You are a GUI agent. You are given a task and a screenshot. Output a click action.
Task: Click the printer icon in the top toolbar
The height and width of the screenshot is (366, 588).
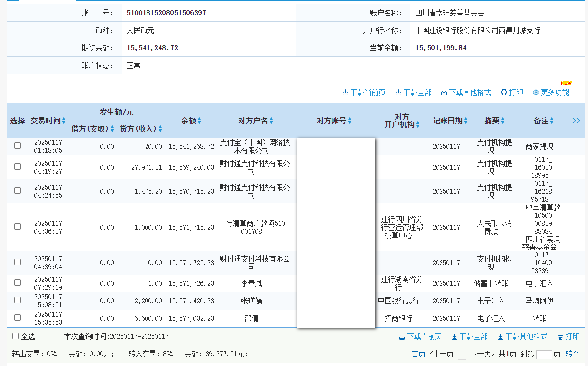point(504,93)
